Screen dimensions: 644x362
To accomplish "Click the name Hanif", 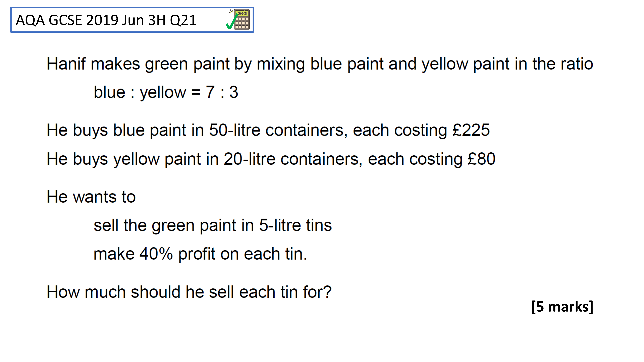I will pyautogui.click(x=66, y=64).
